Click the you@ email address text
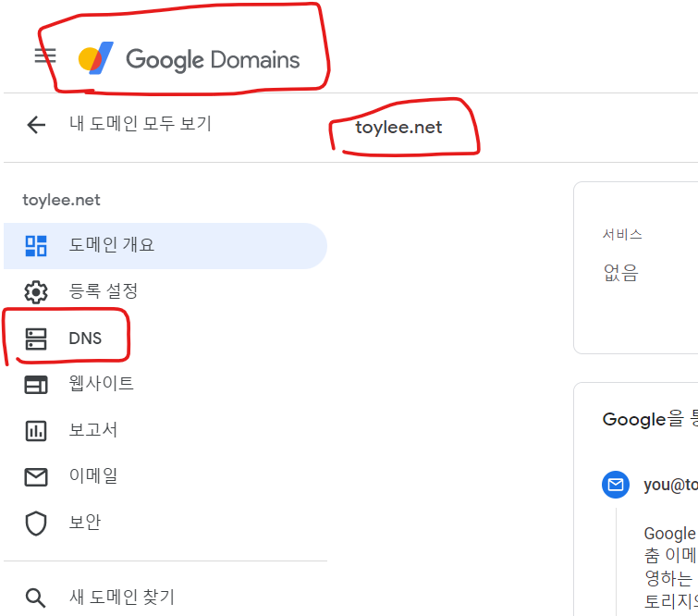 coord(670,485)
